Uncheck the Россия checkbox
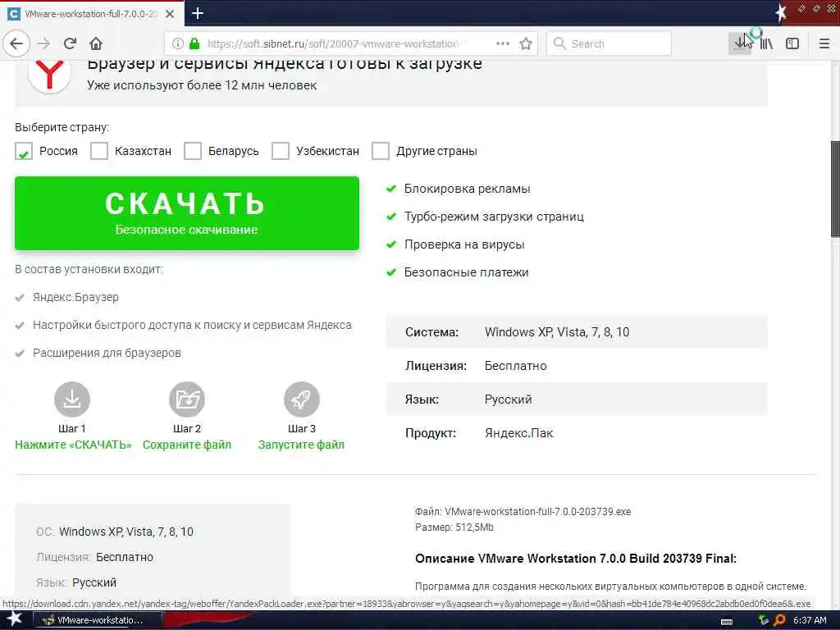Image resolution: width=840 pixels, height=630 pixels. point(24,151)
